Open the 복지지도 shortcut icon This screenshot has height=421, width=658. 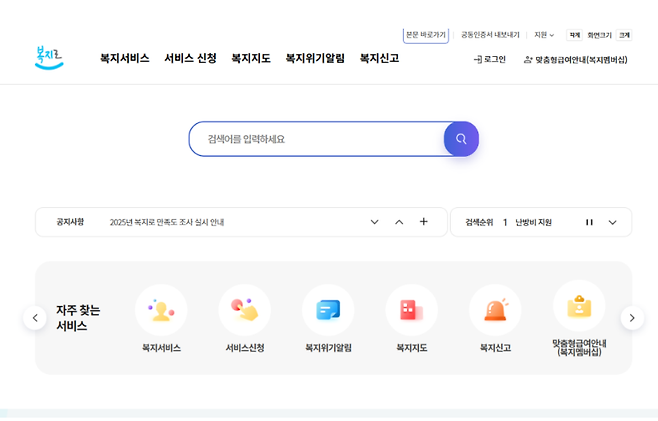411,310
